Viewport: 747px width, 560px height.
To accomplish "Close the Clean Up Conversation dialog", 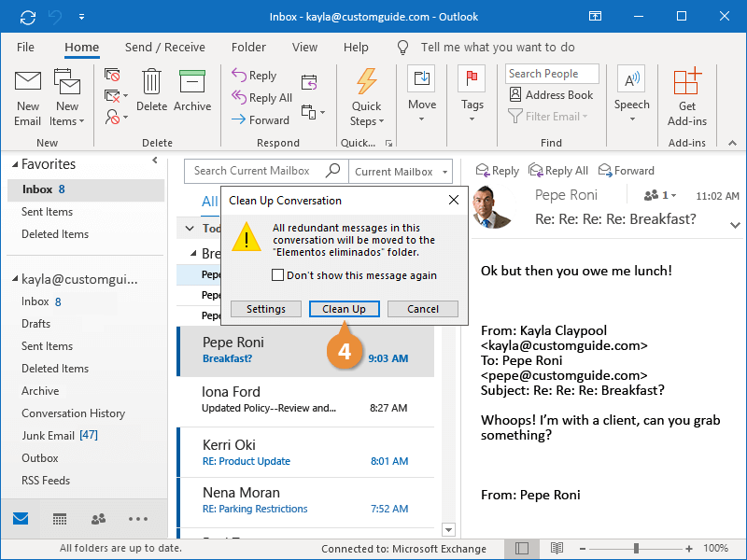I will (454, 200).
